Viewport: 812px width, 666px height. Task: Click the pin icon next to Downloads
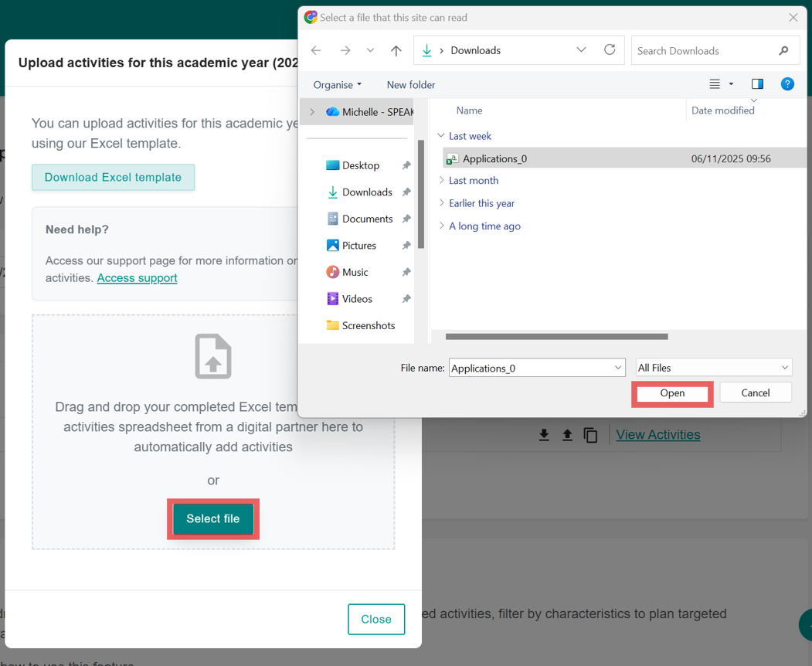click(406, 192)
